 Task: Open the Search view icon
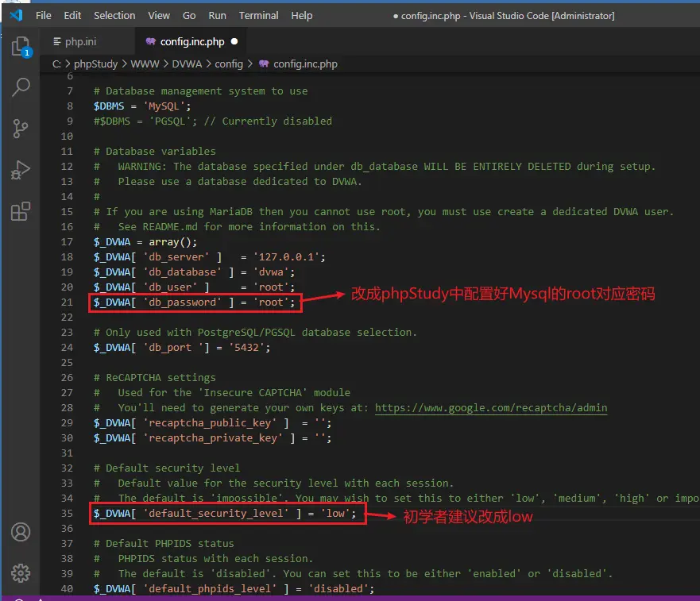click(x=21, y=87)
